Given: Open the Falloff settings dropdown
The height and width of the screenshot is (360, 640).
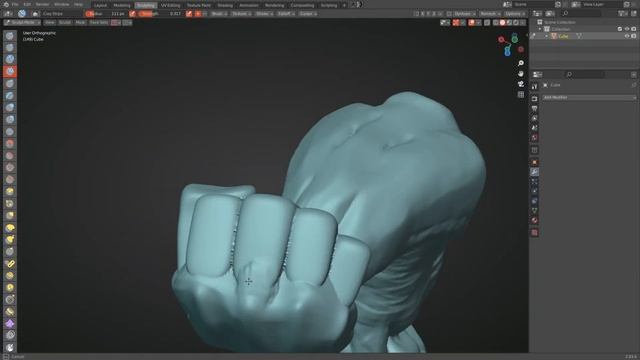Looking at the screenshot, I should click(286, 13).
